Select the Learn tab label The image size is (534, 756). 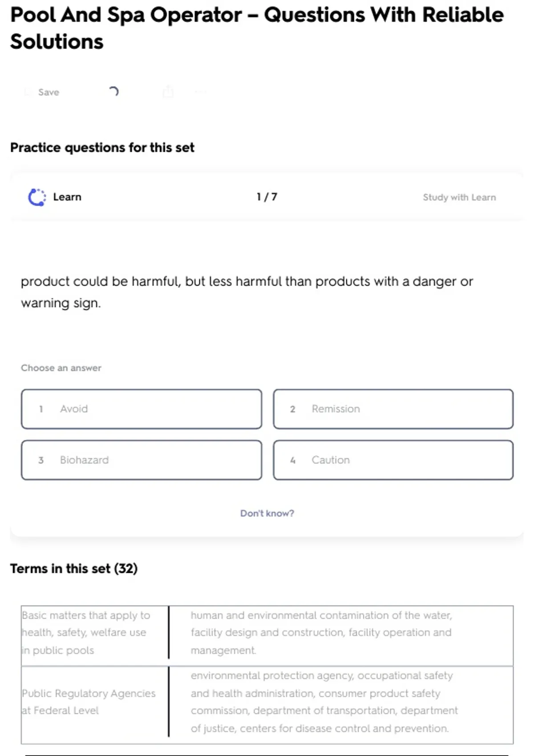67,197
